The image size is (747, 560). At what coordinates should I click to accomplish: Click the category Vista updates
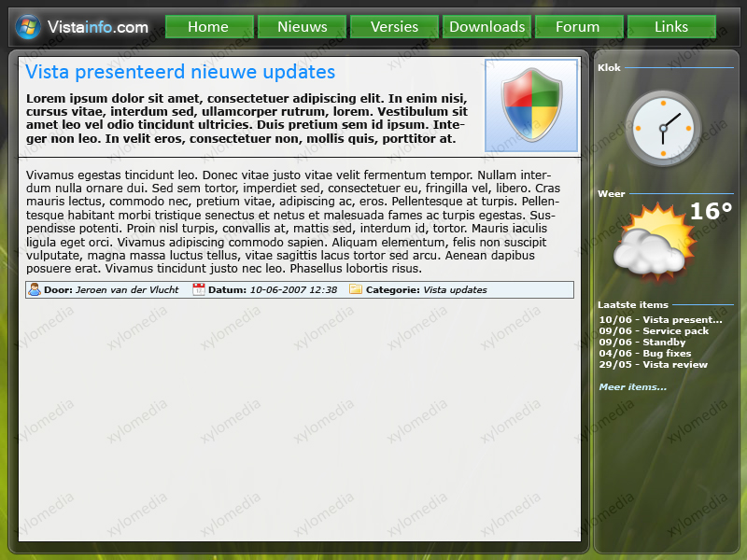[x=455, y=289]
